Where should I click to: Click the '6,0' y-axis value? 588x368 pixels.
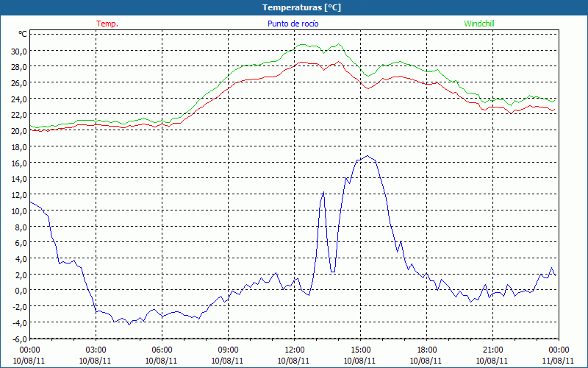(21, 243)
